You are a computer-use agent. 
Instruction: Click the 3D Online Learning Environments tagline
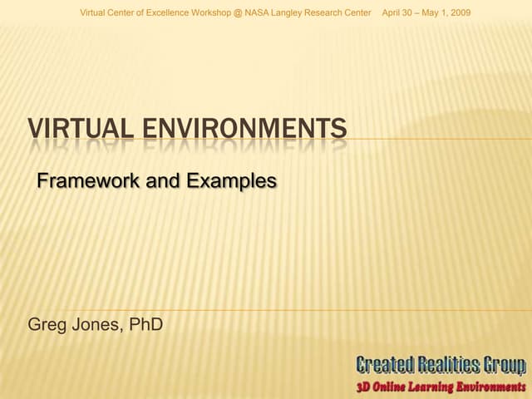[441, 387]
